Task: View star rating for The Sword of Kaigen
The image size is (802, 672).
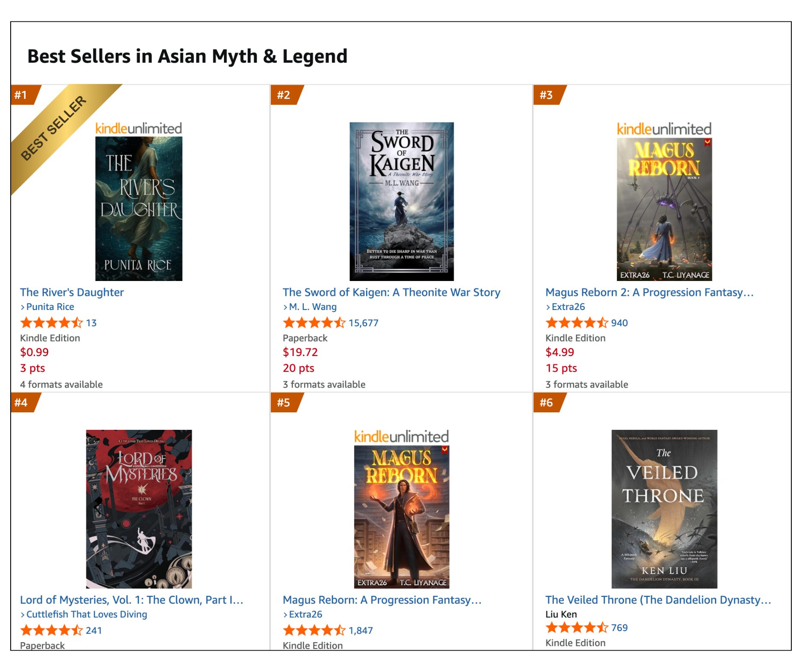Action: pos(314,323)
